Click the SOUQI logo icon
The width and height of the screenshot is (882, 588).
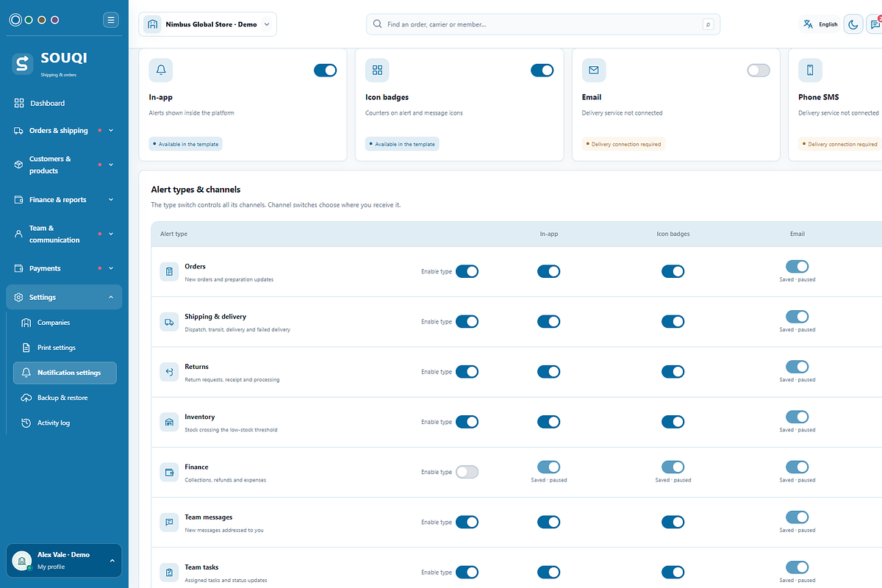click(x=23, y=64)
